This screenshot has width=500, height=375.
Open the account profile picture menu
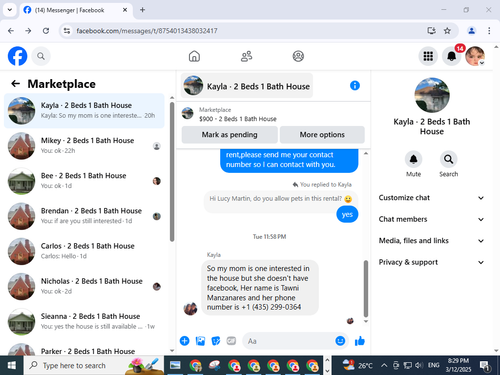[x=475, y=56]
